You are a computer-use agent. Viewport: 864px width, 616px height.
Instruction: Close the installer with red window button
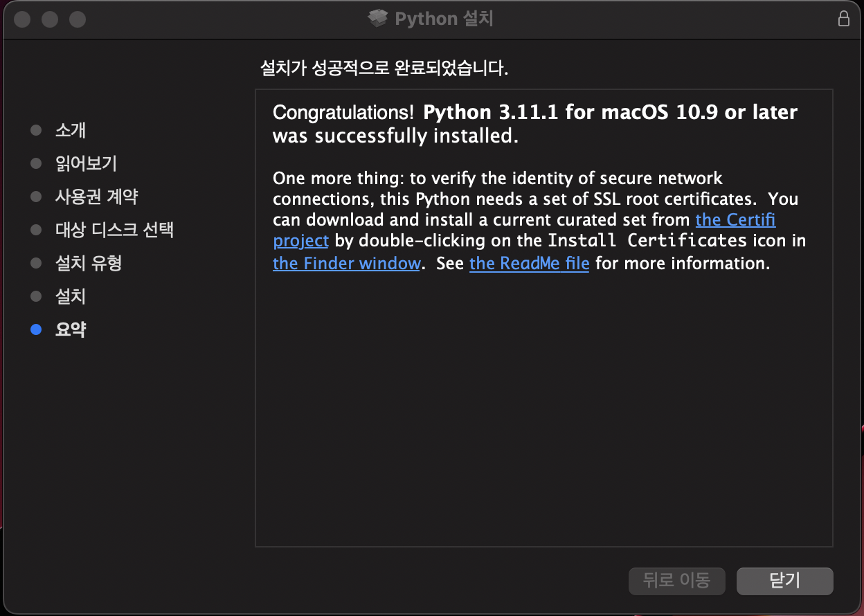pyautogui.click(x=23, y=19)
